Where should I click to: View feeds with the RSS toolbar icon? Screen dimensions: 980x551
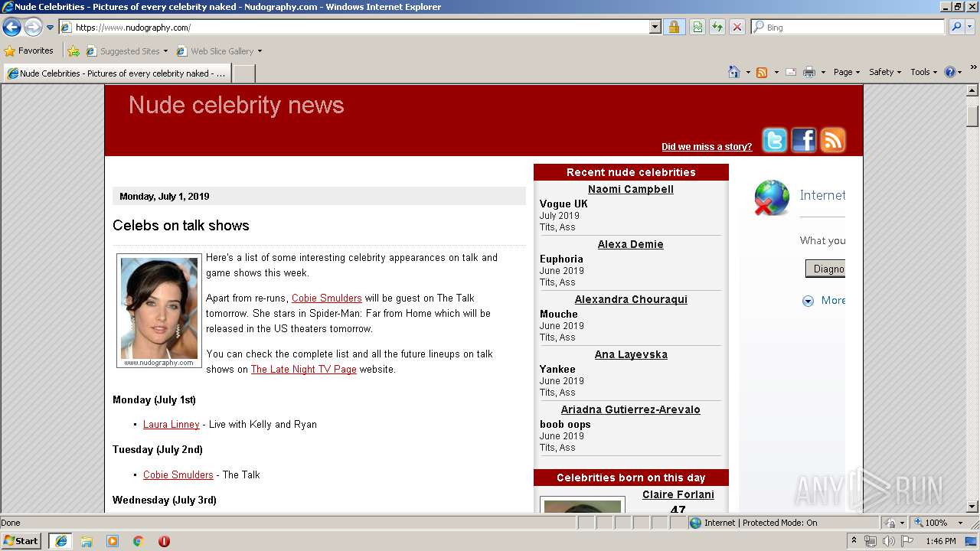[762, 72]
